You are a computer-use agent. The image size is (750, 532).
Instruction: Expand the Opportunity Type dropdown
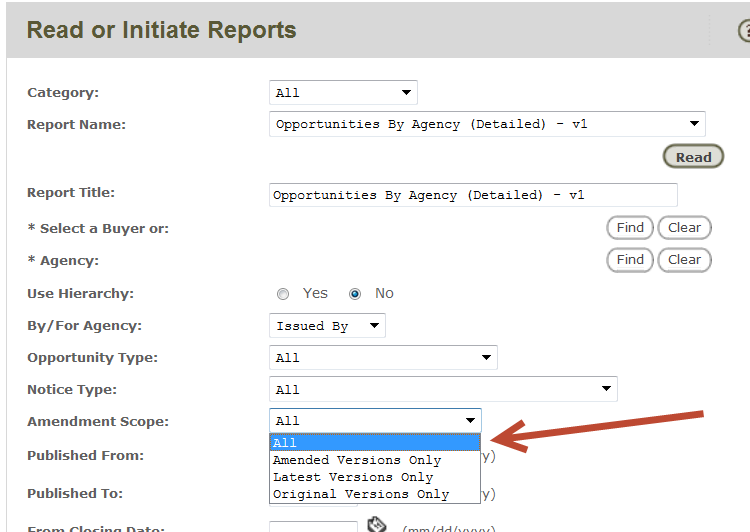[383, 358]
